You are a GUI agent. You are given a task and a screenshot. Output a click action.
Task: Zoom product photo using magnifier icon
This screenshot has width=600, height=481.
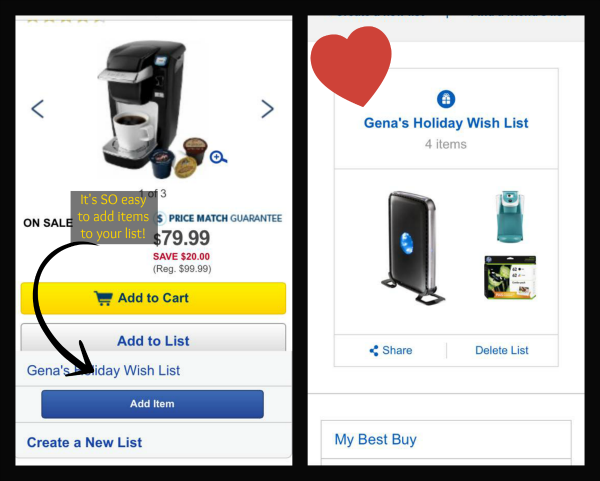tap(218, 157)
